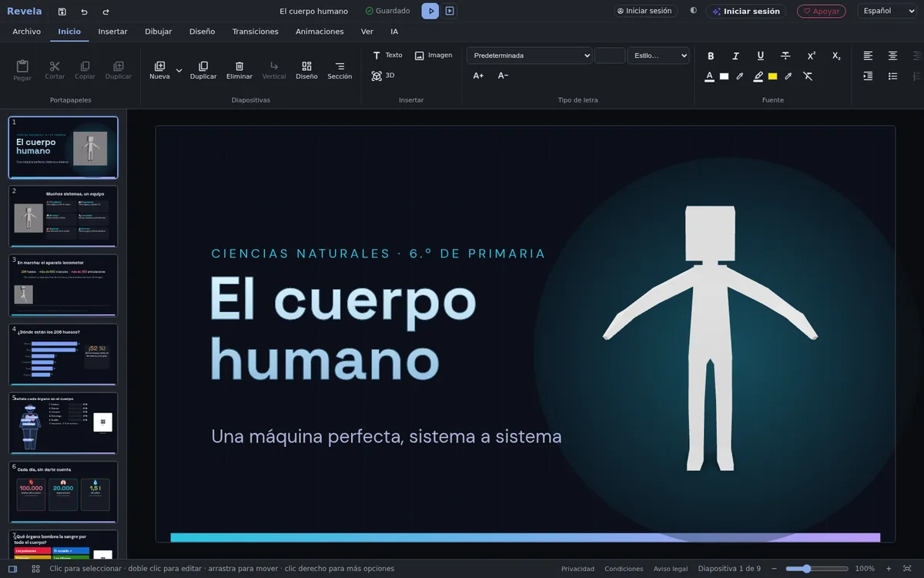
Task: Toggle dark or light theme
Action: pos(693,11)
